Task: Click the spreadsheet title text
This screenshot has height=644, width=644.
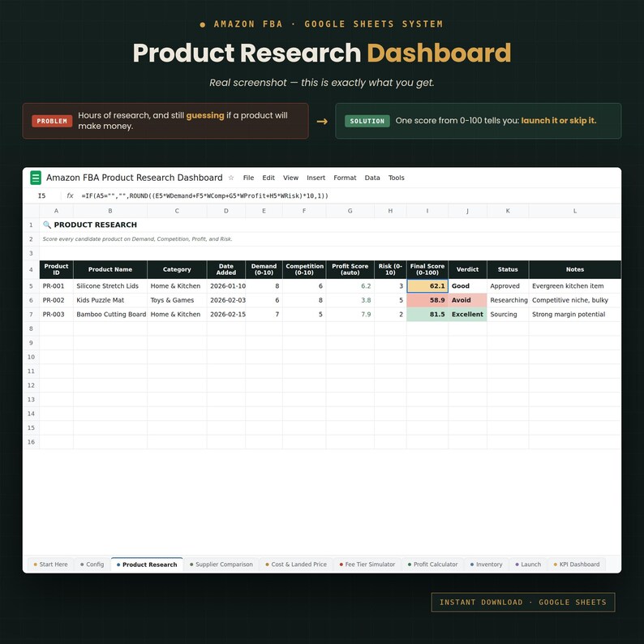Action: point(135,178)
